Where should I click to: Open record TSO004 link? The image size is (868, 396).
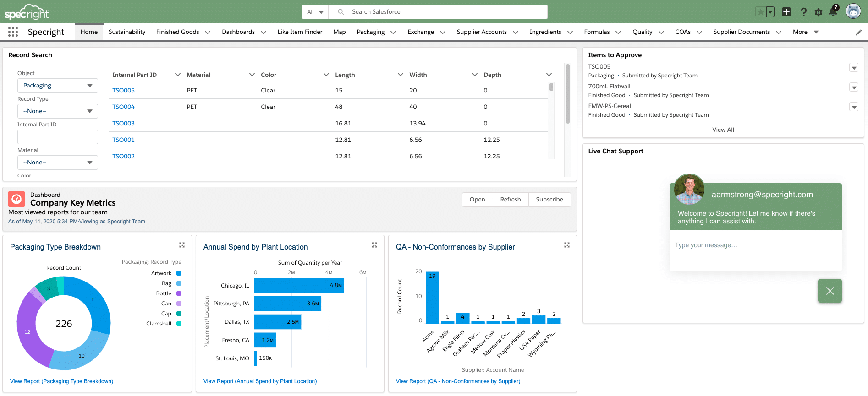pyautogui.click(x=123, y=107)
